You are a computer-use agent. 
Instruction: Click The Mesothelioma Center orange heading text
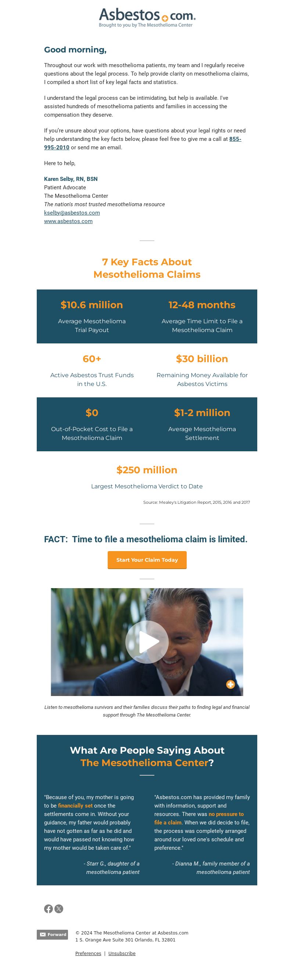tap(144, 763)
